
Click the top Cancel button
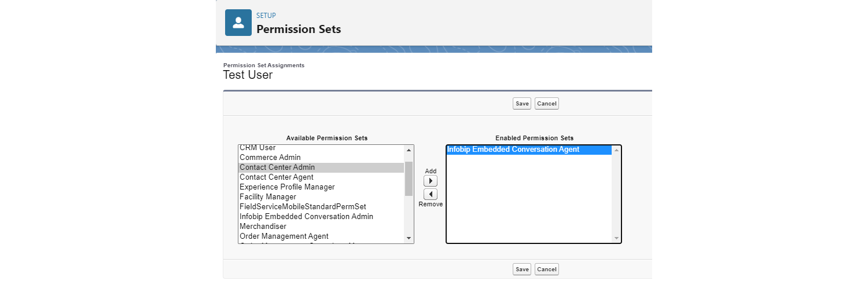[547, 104]
